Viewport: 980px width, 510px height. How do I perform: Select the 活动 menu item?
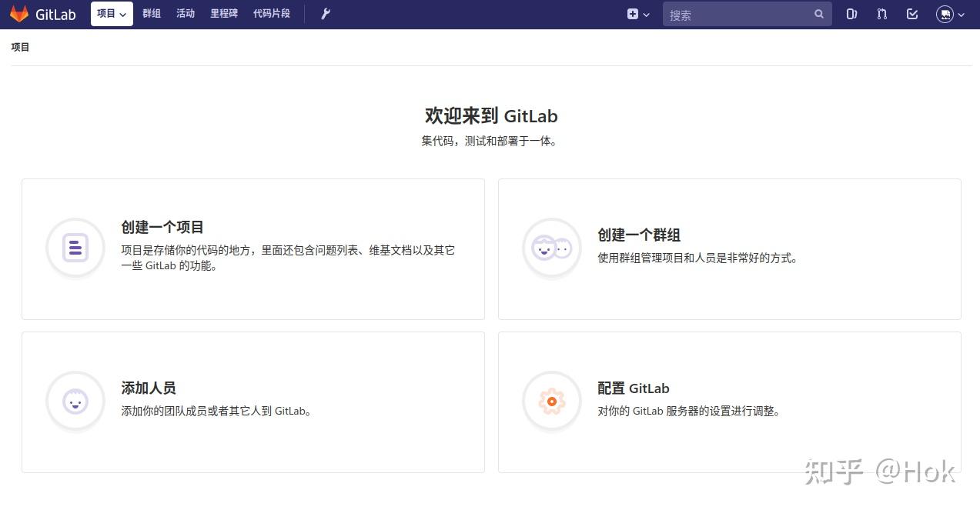[x=185, y=13]
